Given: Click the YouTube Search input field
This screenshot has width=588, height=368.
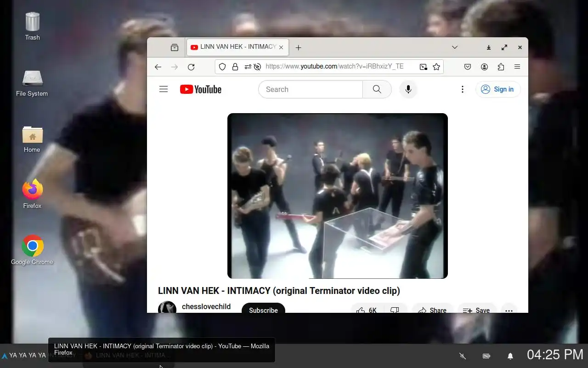Looking at the screenshot, I should point(311,89).
